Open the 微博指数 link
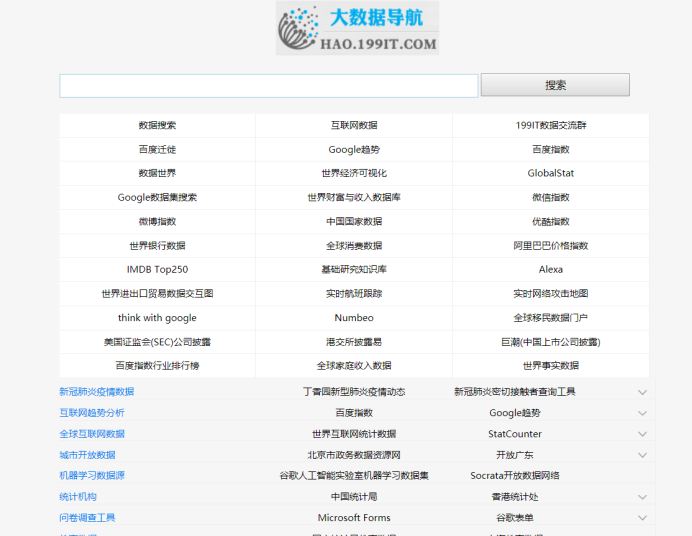 [157, 221]
